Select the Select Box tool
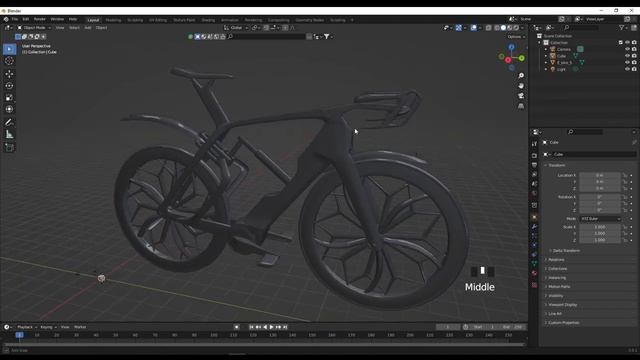This screenshot has width=640, height=360. 9,49
